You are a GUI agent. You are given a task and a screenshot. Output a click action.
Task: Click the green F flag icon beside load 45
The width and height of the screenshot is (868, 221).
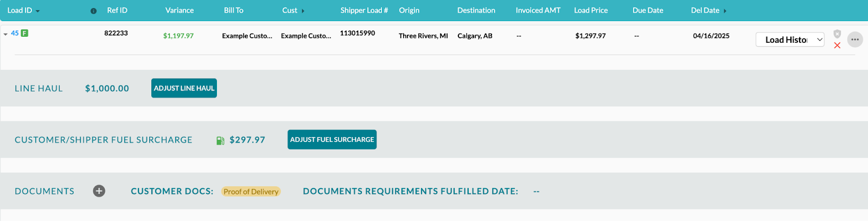coord(24,33)
